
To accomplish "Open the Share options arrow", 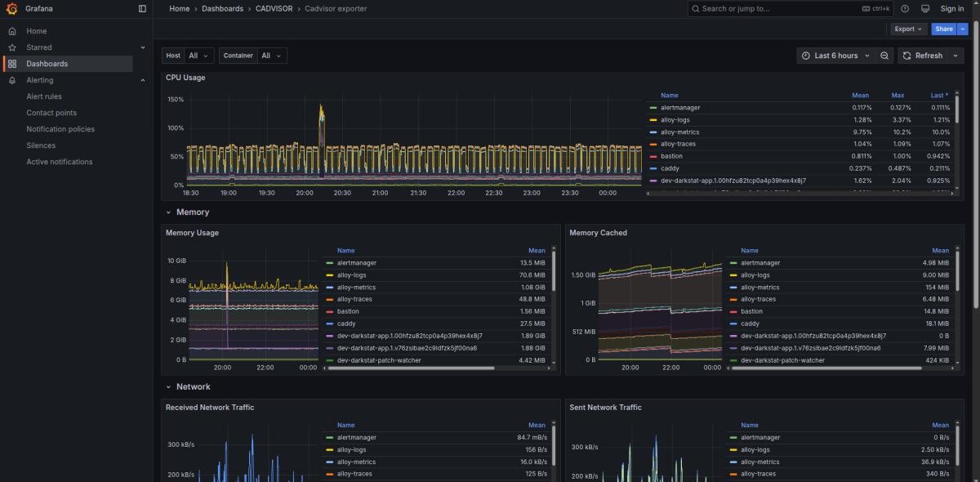I will point(962,29).
